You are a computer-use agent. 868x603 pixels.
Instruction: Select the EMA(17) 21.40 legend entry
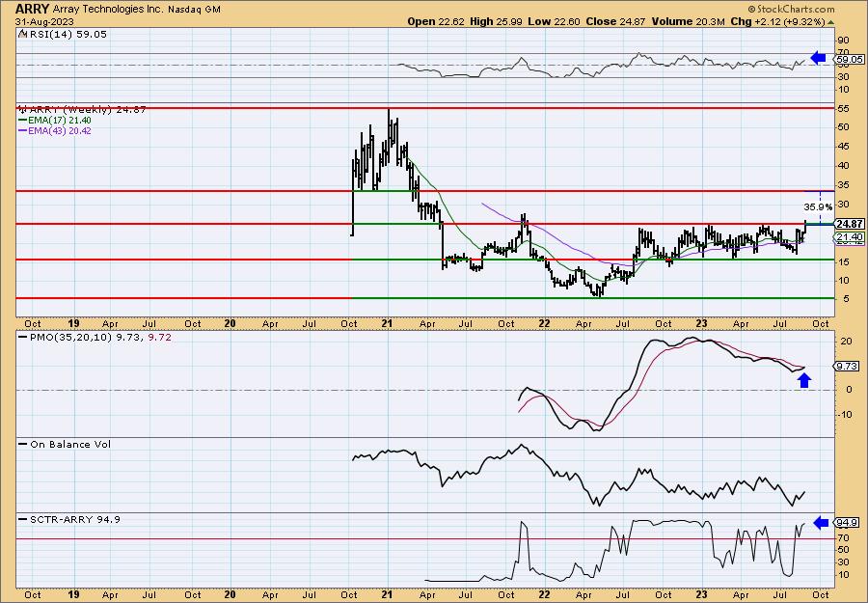(55, 121)
